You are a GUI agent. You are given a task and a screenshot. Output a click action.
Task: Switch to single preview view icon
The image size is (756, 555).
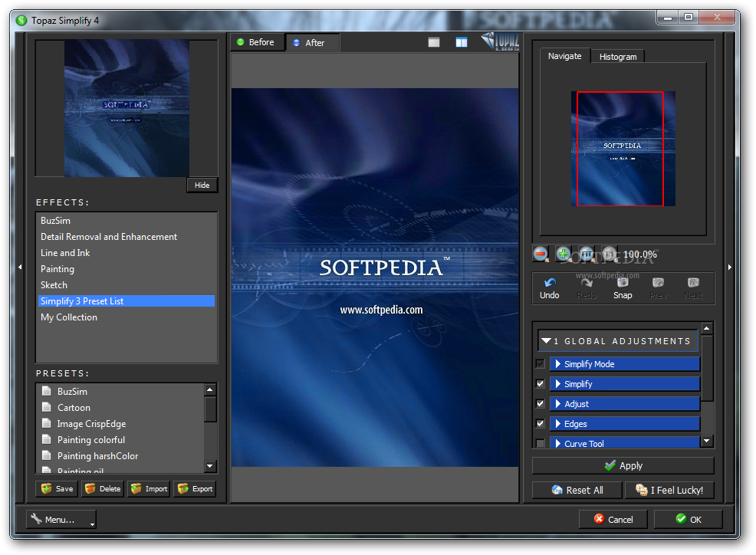tap(434, 43)
